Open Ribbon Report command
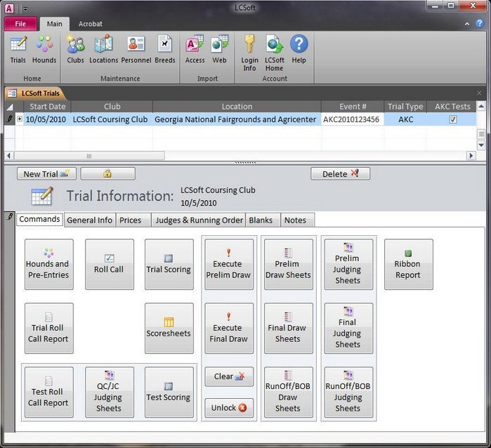The image size is (491, 448). coord(409,264)
